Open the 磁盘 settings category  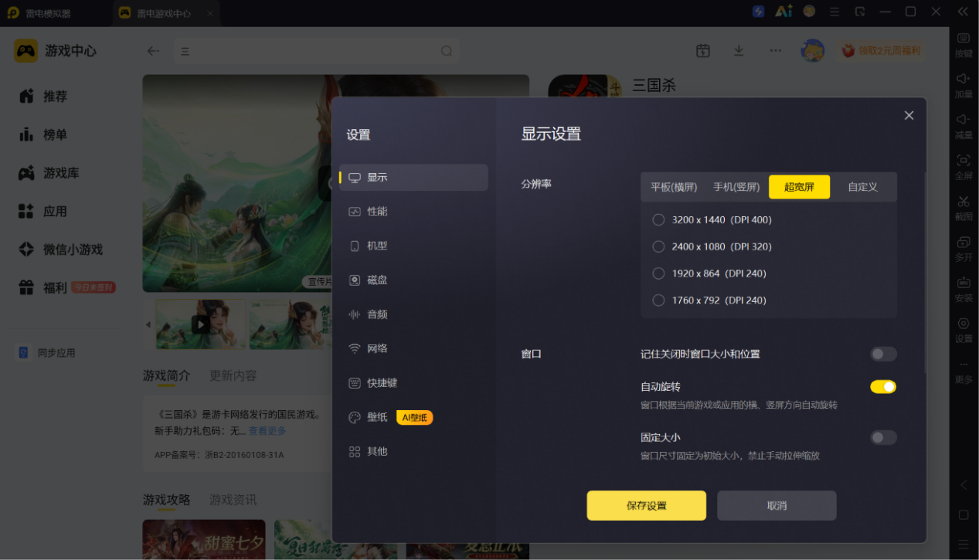coord(413,280)
